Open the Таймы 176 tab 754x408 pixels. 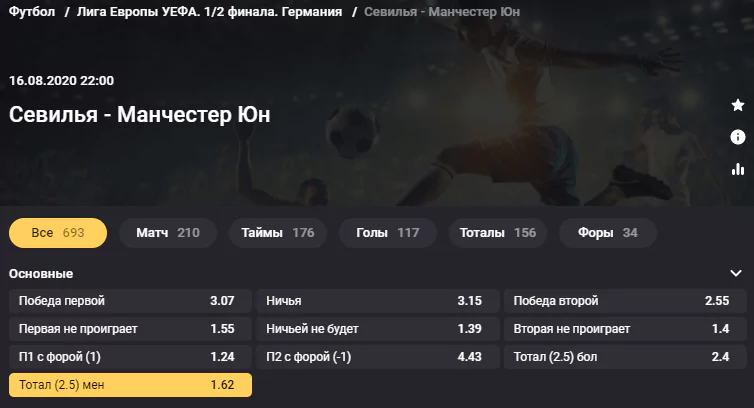pos(278,233)
